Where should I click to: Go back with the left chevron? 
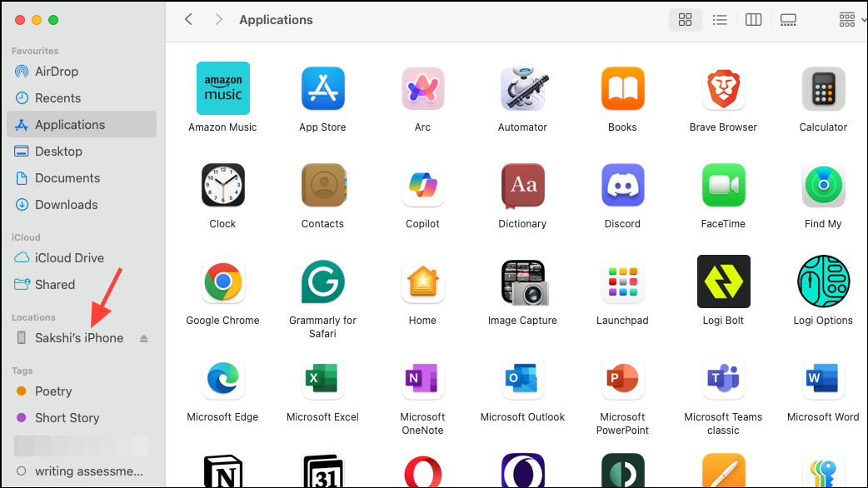point(189,19)
